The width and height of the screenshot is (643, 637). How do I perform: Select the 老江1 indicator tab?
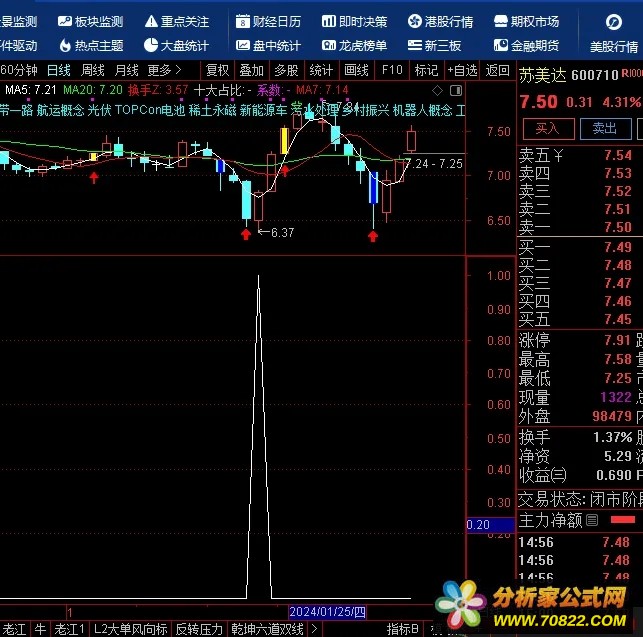[69, 629]
